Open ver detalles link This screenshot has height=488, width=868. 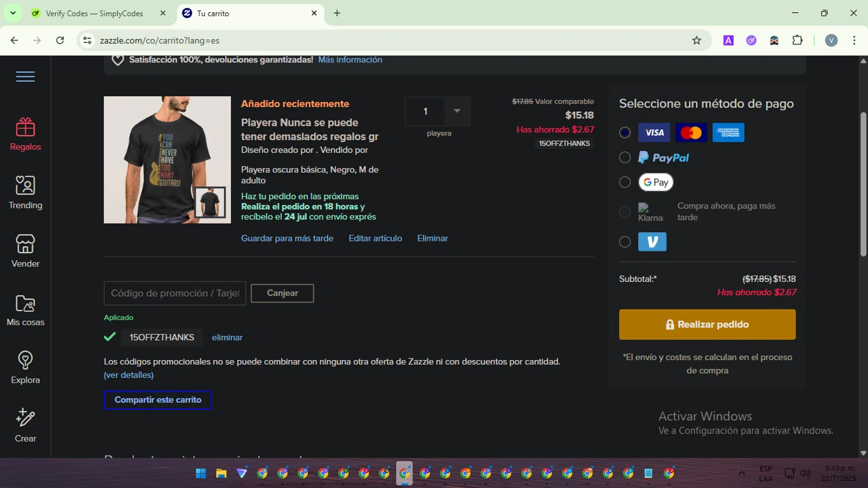pyautogui.click(x=128, y=375)
